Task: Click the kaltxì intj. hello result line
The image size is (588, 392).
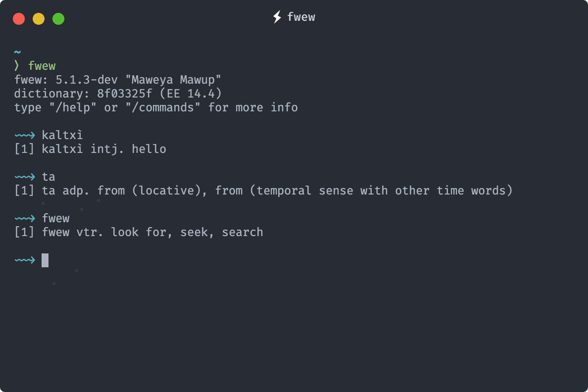Action: click(x=90, y=149)
